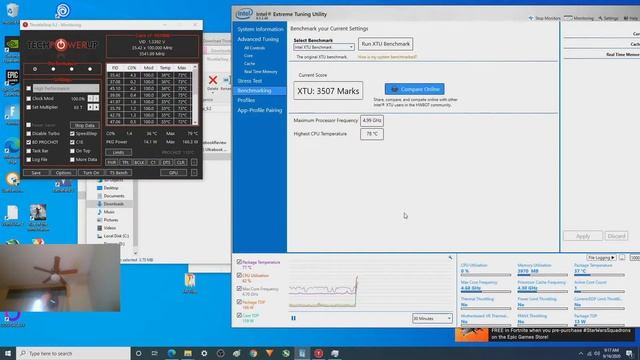
Task: Click the C1 button in ThrottleStop
Action: [x=153, y=162]
